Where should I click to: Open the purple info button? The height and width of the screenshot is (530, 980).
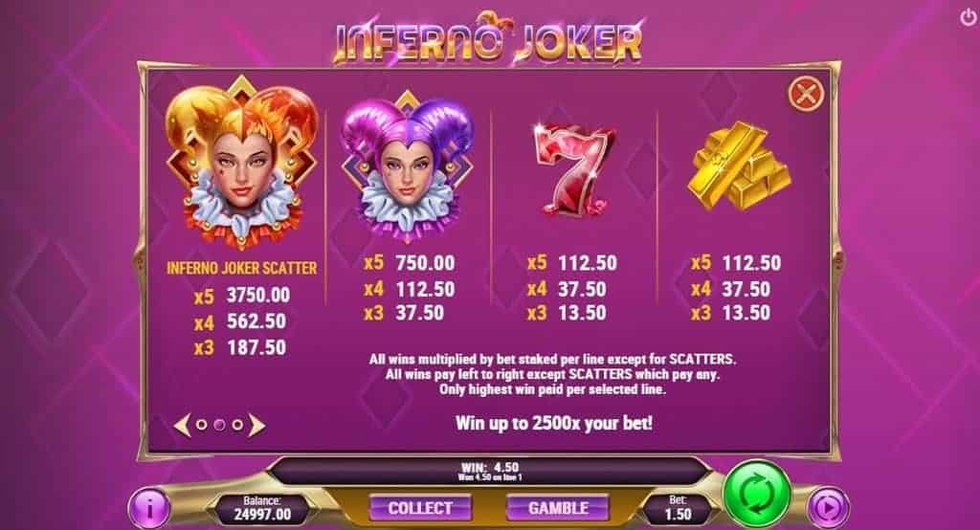(x=149, y=508)
